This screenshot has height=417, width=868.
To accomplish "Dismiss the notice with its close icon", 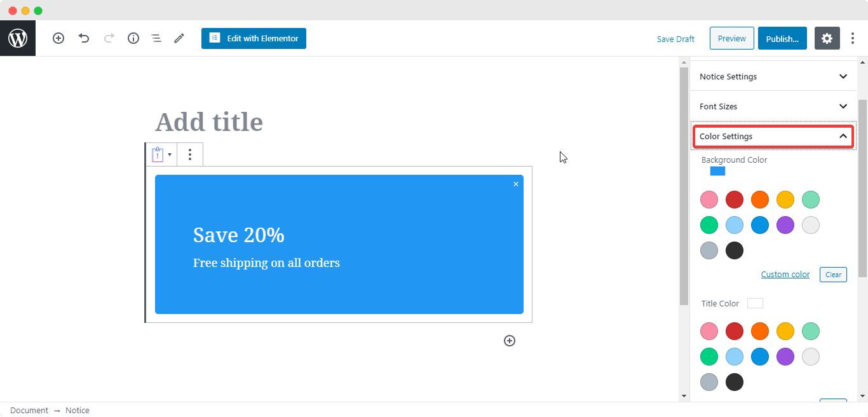I will click(x=516, y=184).
